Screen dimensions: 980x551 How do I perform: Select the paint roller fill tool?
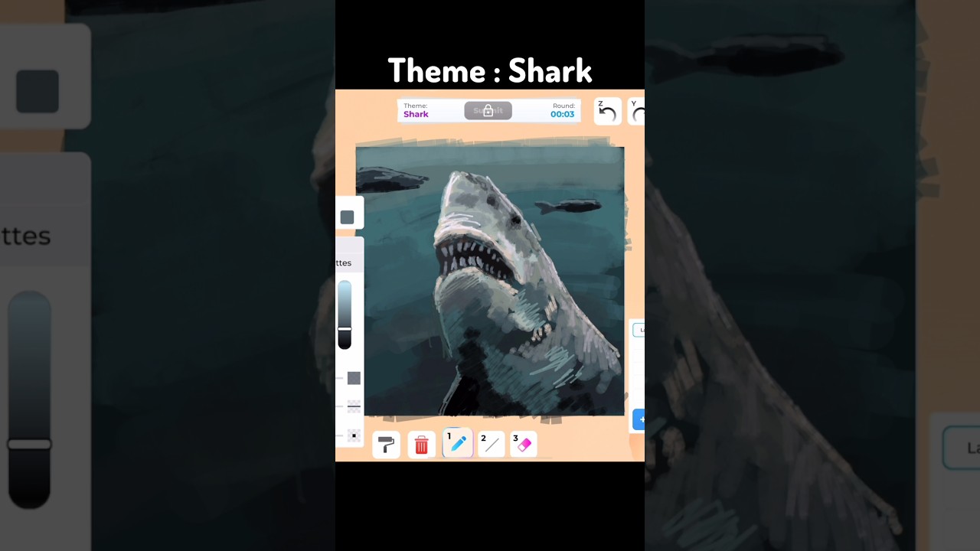387,445
